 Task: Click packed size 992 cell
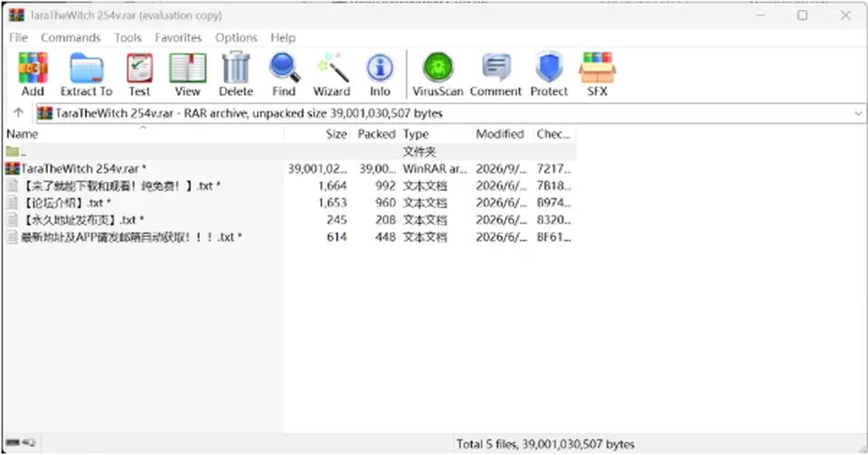click(x=385, y=186)
